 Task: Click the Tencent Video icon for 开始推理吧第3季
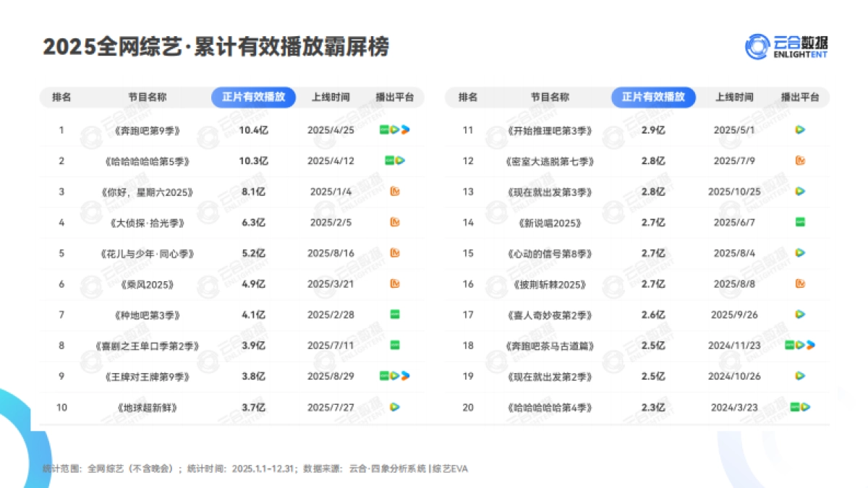tap(799, 129)
